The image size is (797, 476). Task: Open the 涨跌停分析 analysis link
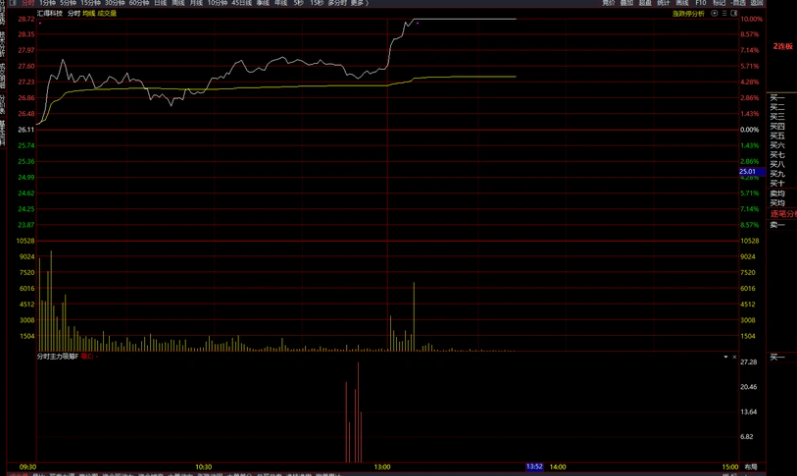coord(687,14)
